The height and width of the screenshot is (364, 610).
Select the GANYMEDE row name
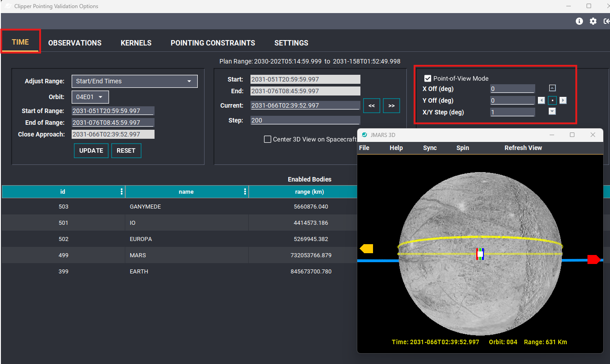[145, 206]
